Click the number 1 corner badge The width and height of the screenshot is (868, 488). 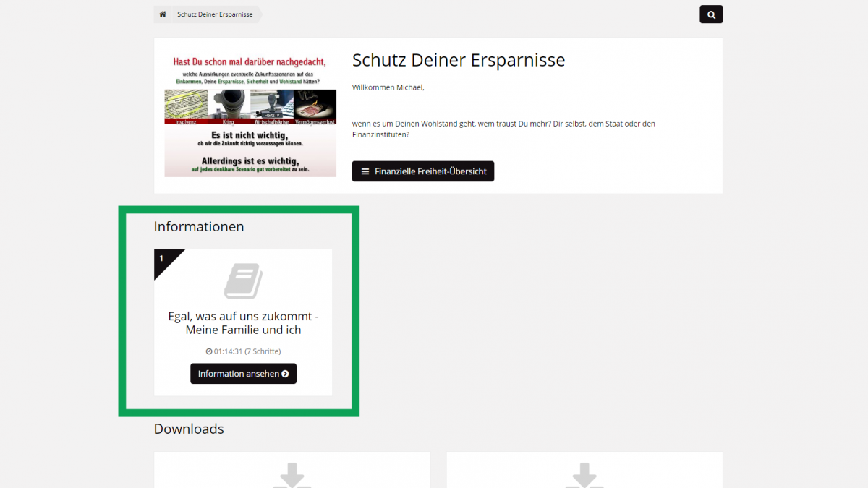[162, 259]
